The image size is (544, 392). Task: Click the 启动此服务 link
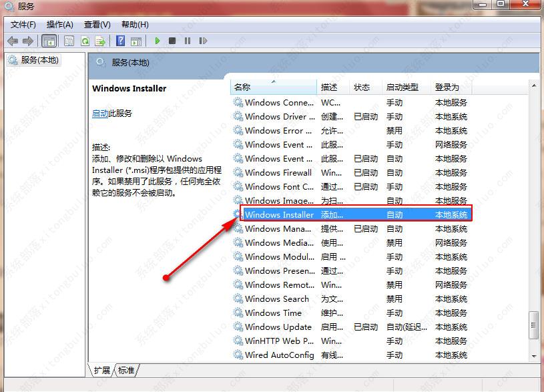[102, 113]
